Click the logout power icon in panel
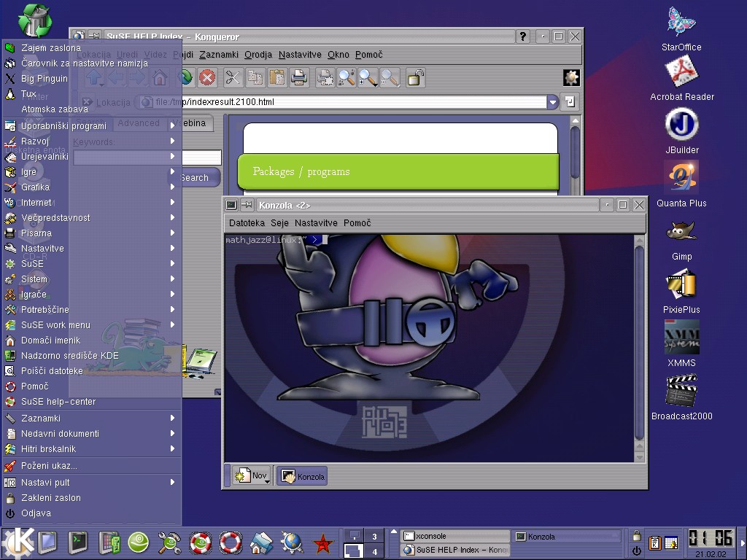Screen dimensions: 747x560 (636, 551)
